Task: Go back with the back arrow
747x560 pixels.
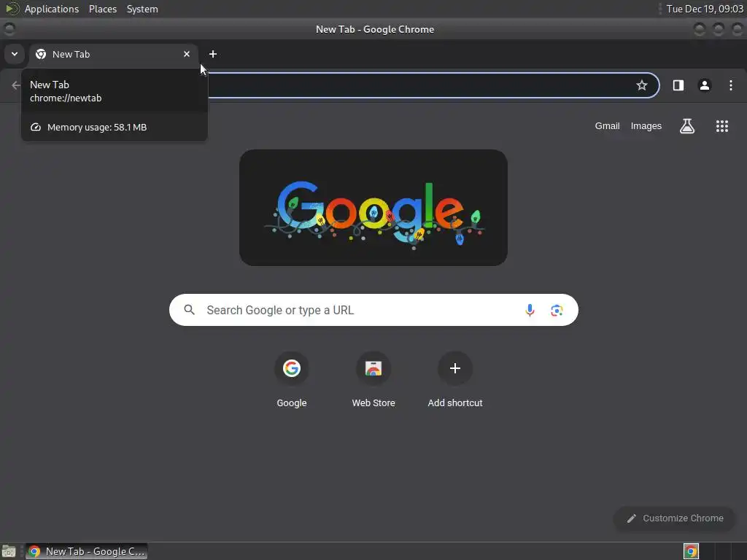Action: 16,85
